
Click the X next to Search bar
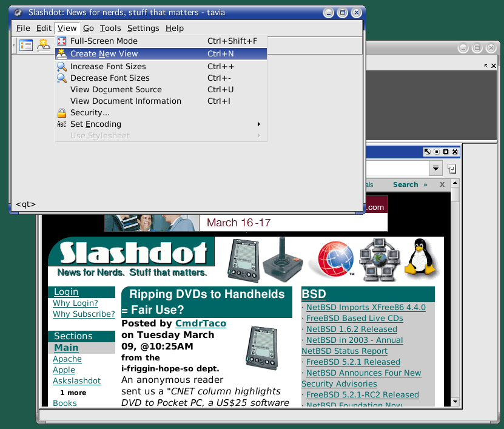(x=442, y=184)
